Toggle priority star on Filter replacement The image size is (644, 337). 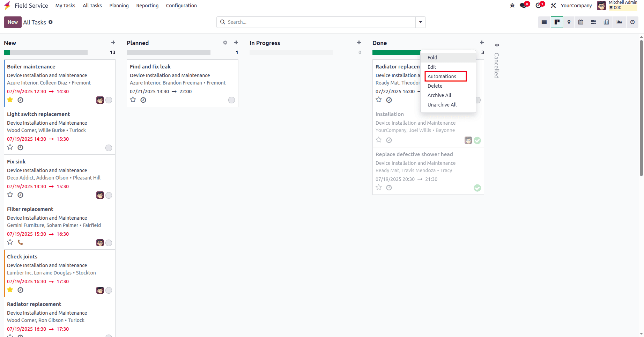[x=10, y=242]
